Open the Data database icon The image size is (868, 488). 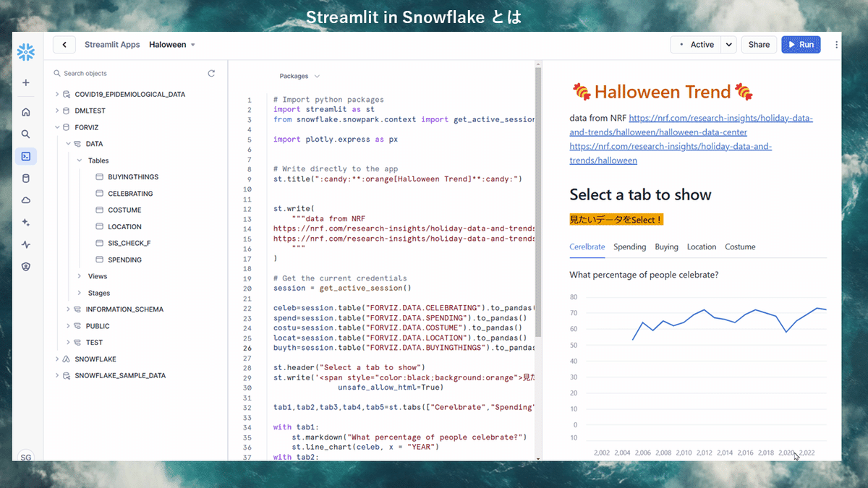pyautogui.click(x=26, y=178)
